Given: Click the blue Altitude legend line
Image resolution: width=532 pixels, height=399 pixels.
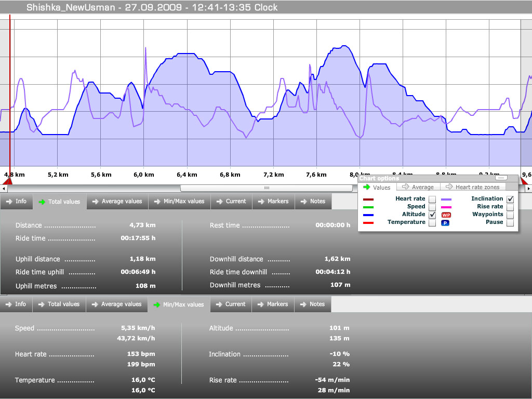Looking at the screenshot, I should click(368, 215).
